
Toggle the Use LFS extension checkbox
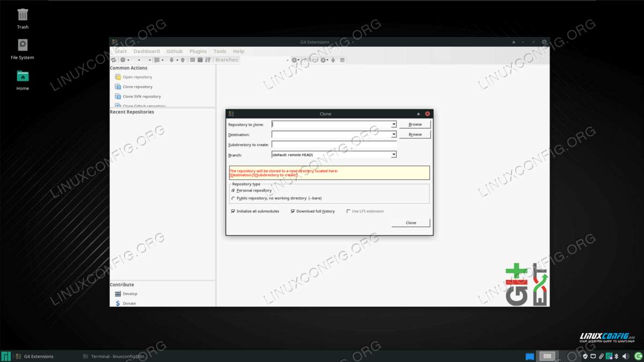pyautogui.click(x=349, y=211)
